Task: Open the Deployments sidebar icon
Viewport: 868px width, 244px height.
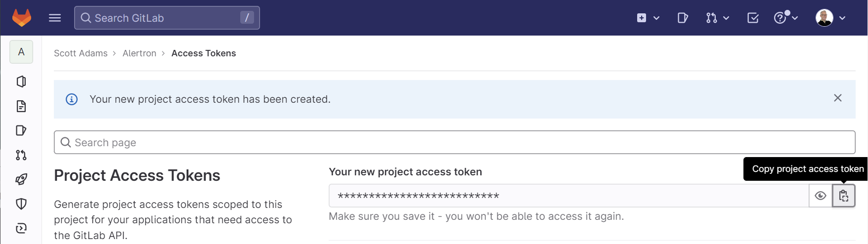Action: 21,228
